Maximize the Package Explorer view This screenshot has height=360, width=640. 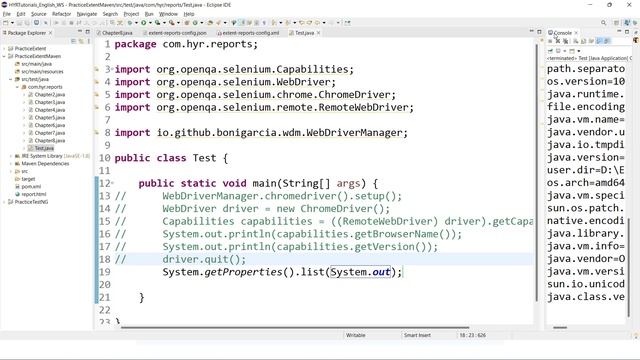(88, 32)
